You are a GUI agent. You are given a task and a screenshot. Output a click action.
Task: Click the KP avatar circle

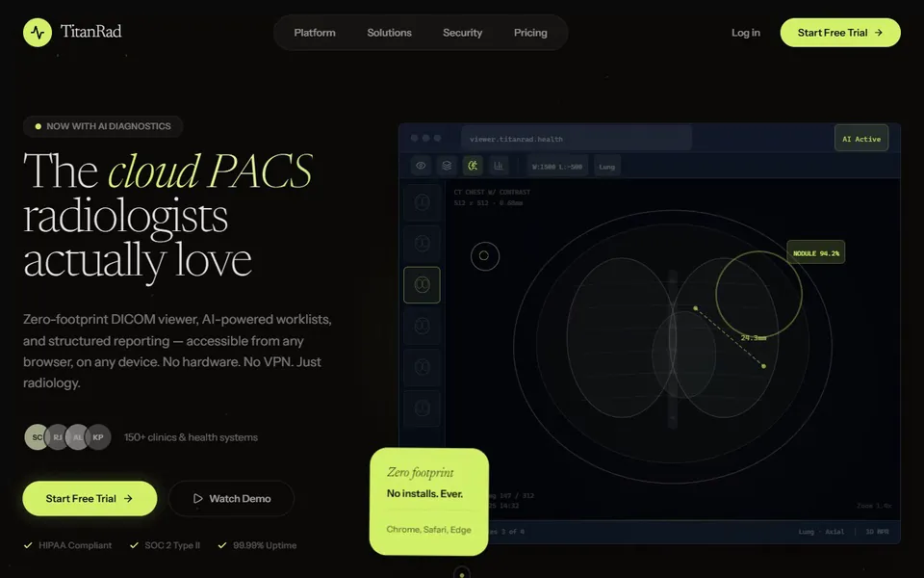pos(98,437)
